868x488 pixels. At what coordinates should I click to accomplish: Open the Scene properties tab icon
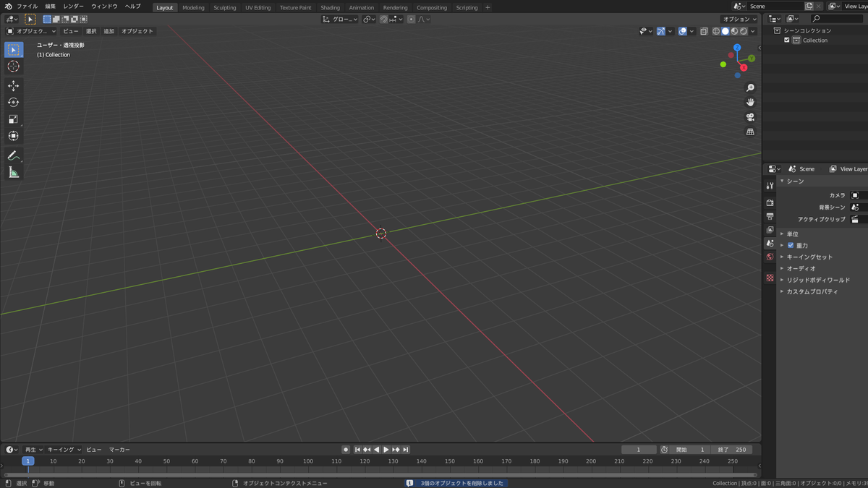[770, 244]
